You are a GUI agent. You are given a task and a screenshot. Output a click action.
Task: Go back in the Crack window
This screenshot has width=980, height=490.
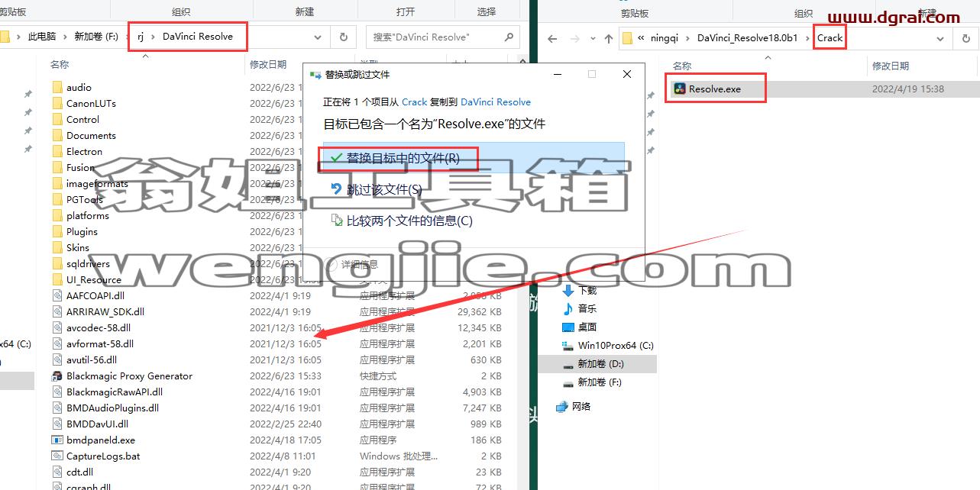[x=552, y=38]
